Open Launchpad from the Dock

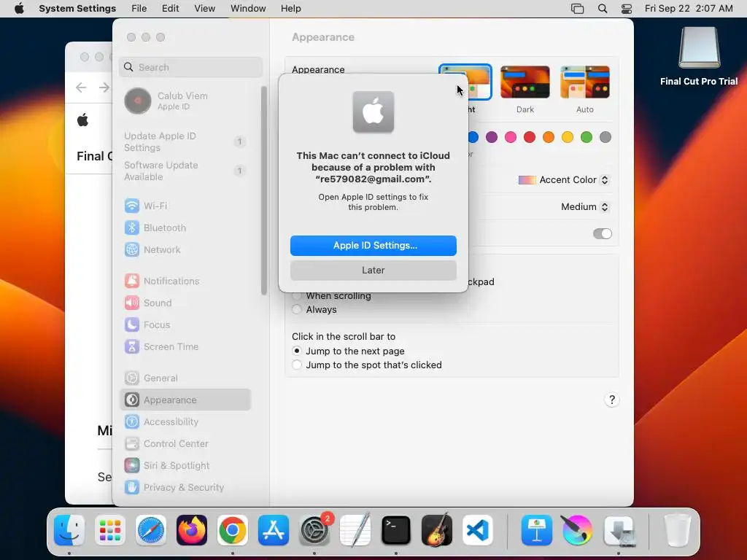(110, 530)
